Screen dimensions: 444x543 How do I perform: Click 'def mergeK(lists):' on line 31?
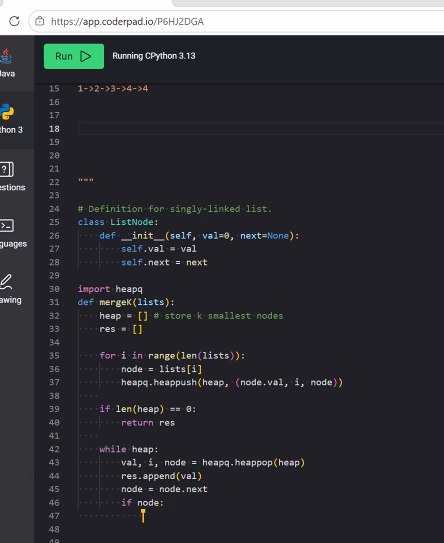(126, 302)
